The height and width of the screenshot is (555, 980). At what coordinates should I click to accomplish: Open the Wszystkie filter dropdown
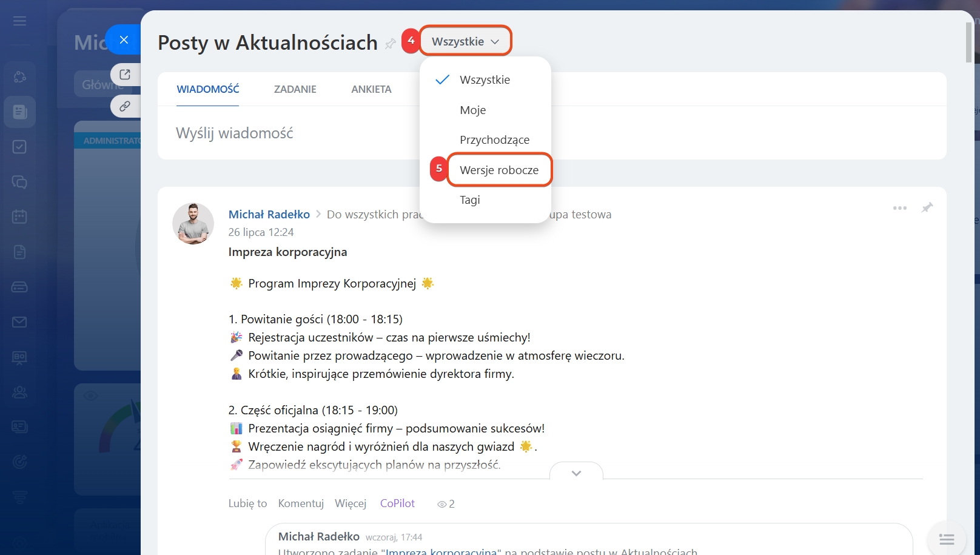click(x=465, y=41)
